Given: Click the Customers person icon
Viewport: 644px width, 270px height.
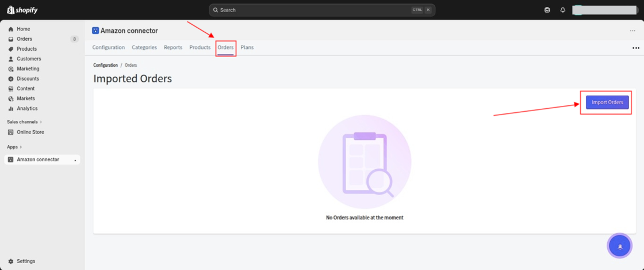Looking at the screenshot, I should (x=11, y=59).
